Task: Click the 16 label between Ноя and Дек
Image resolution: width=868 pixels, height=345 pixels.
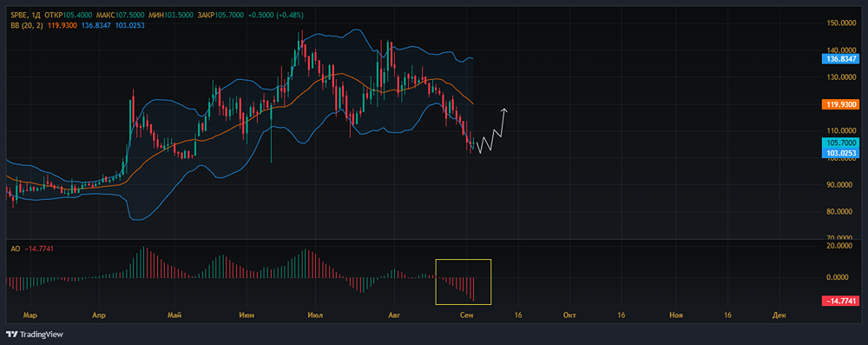Action: click(x=727, y=315)
